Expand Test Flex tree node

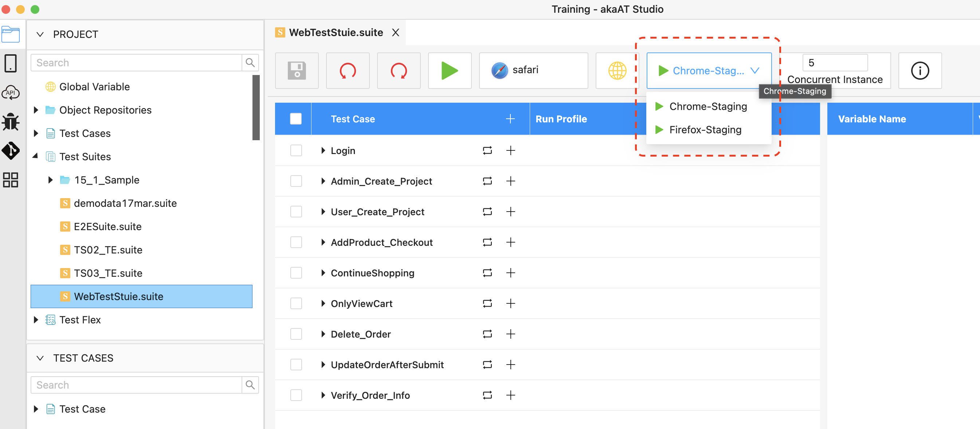36,320
